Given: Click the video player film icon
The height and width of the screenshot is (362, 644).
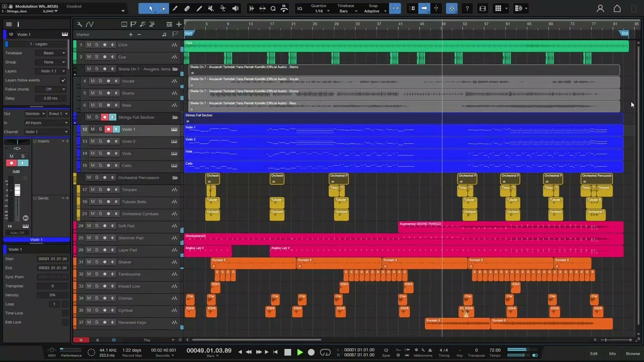Looking at the screenshot, I should point(482,8).
